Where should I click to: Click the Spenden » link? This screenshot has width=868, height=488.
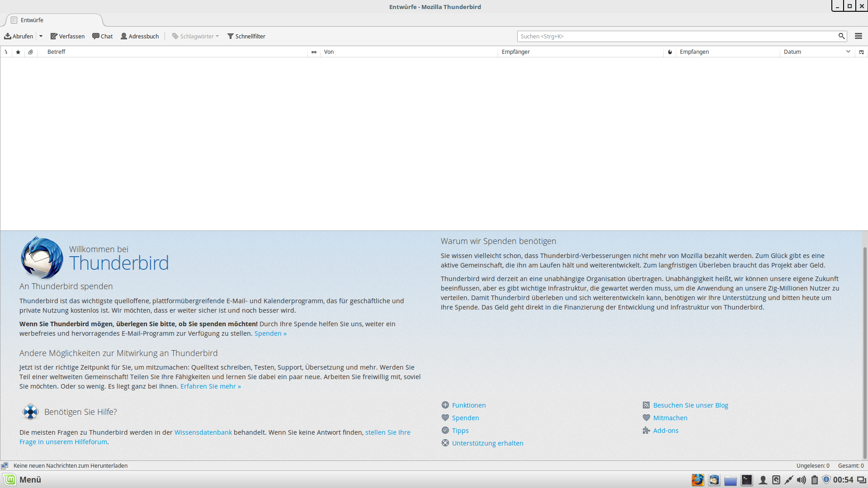[x=270, y=333]
